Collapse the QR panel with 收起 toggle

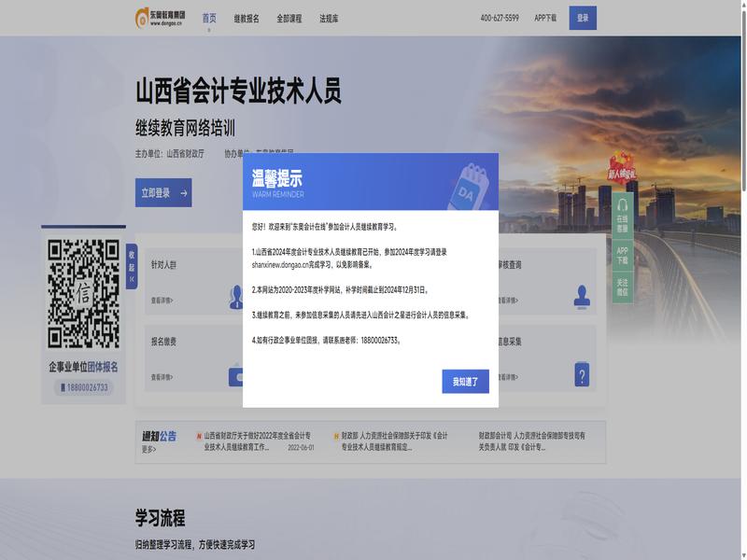click(132, 266)
